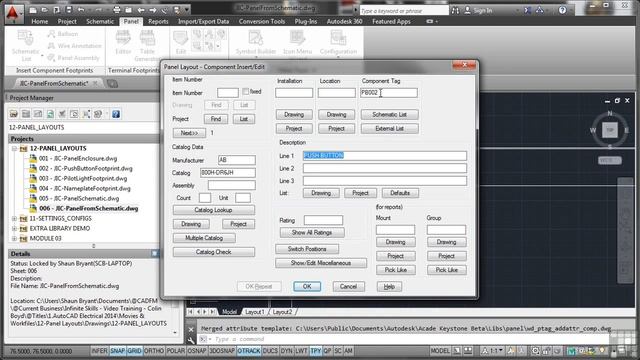Toggle LWT lineweight in the status bar
Viewport: 640px width, 360px height.
[x=301, y=351]
